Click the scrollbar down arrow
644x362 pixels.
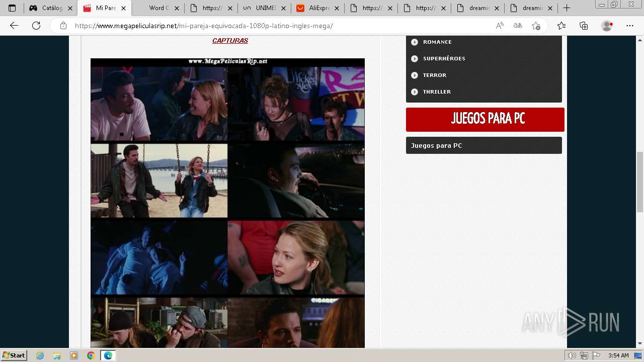[640, 344]
